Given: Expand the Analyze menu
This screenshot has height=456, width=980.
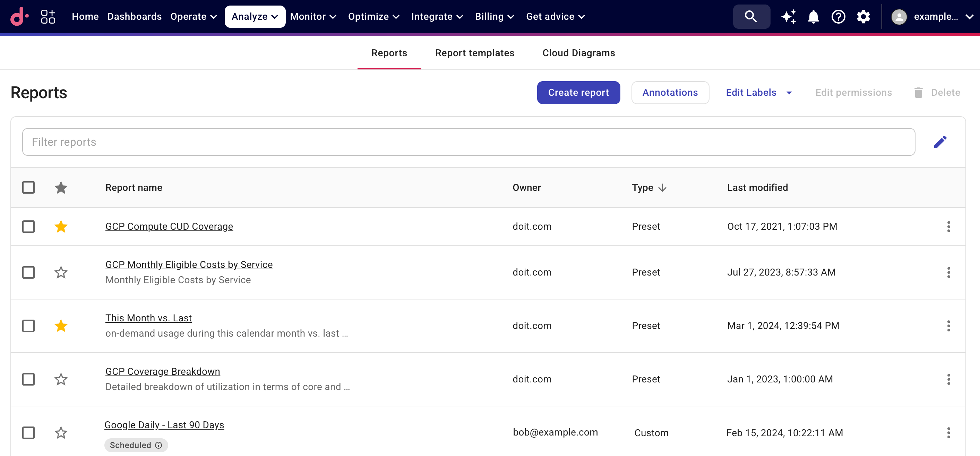Looking at the screenshot, I should 255,16.
